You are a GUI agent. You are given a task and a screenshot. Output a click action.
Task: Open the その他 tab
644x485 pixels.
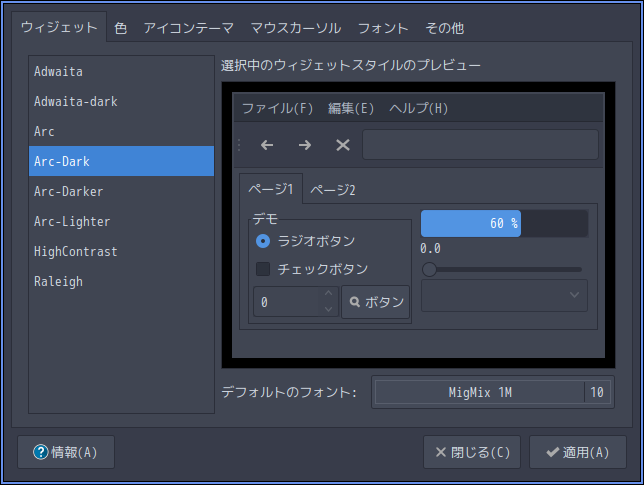coord(444,28)
